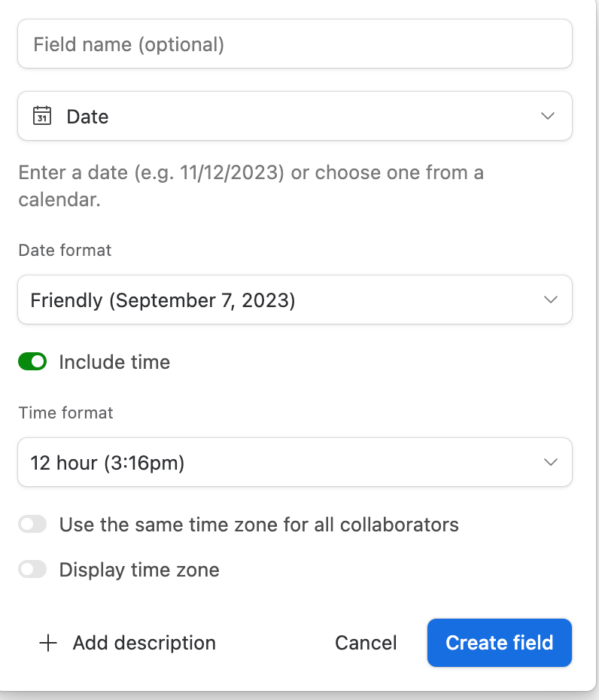Click the Date format label
Viewport: 599px width, 700px height.
point(65,251)
